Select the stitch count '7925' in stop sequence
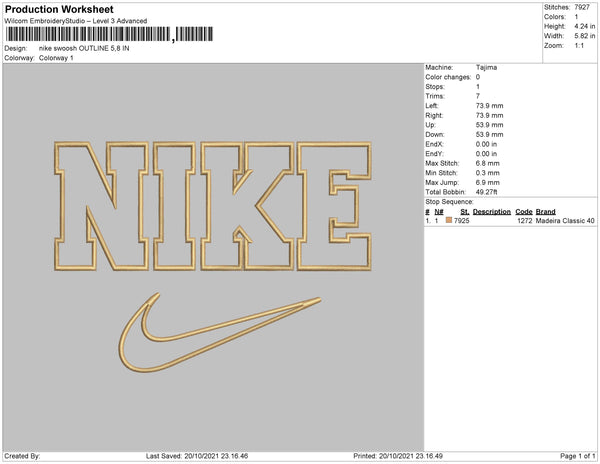The image size is (600, 464). [461, 221]
